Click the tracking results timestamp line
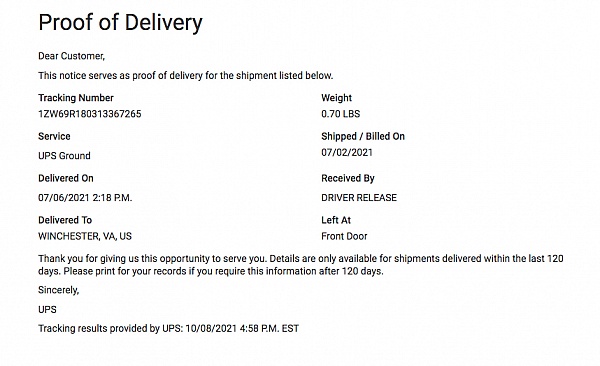 pyautogui.click(x=168, y=328)
